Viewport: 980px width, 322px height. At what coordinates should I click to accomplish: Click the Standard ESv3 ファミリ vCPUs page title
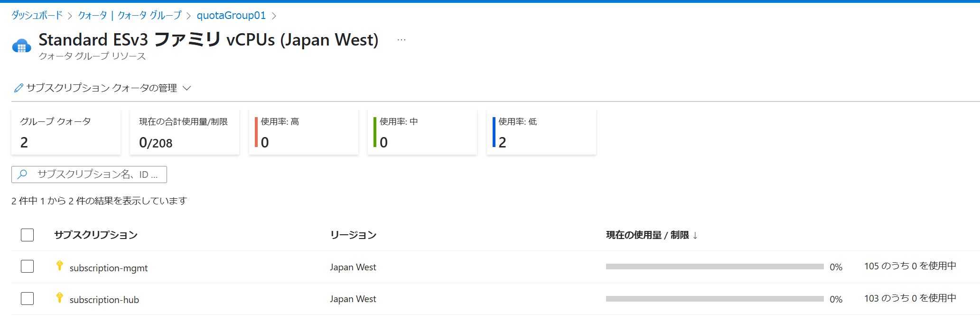pyautogui.click(x=208, y=40)
